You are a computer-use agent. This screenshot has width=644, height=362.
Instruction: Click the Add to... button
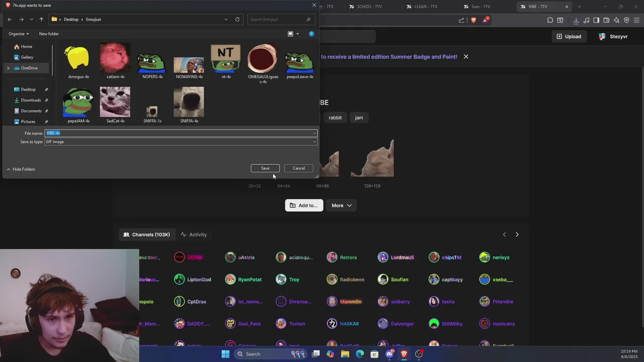click(304, 205)
